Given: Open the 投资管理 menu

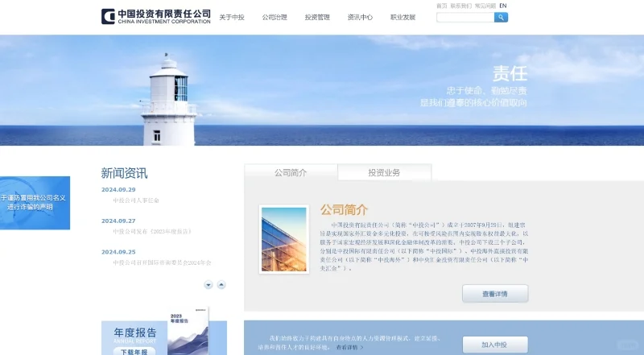Looking at the screenshot, I should point(317,17).
